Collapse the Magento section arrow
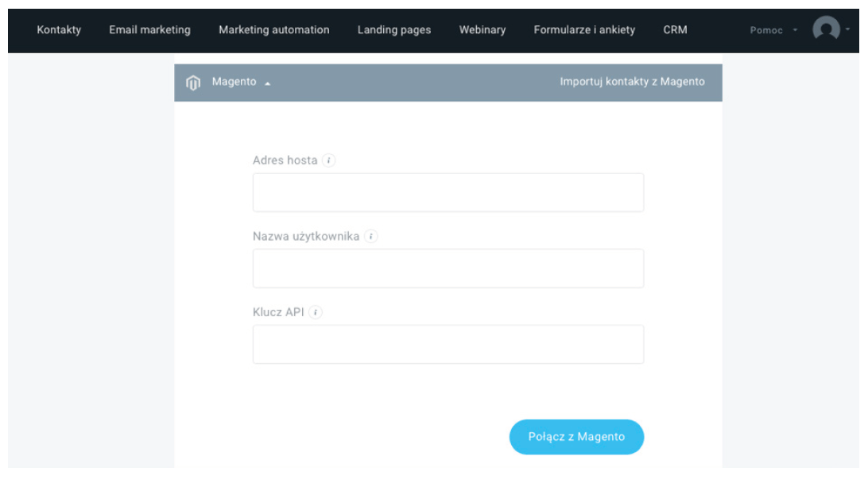This screenshot has height=483, width=868. (x=267, y=83)
